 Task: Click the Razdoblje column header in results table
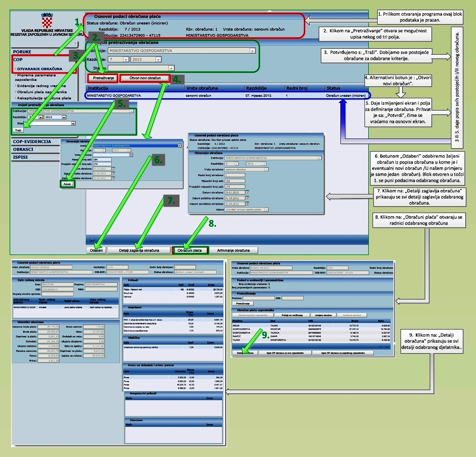click(x=256, y=88)
